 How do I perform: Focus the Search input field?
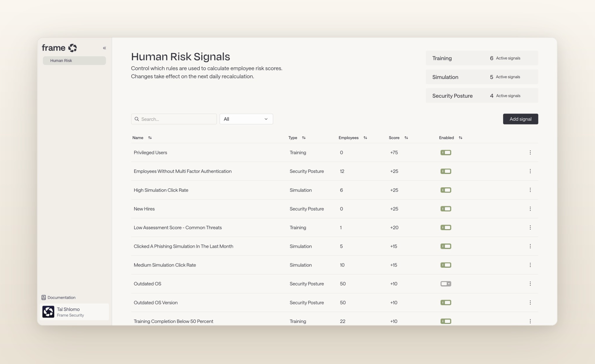[174, 119]
